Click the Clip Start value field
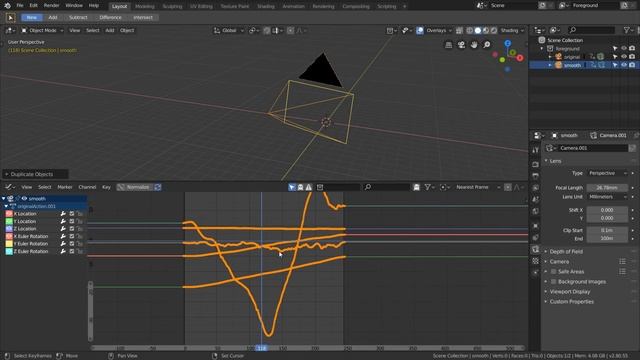 click(x=607, y=231)
